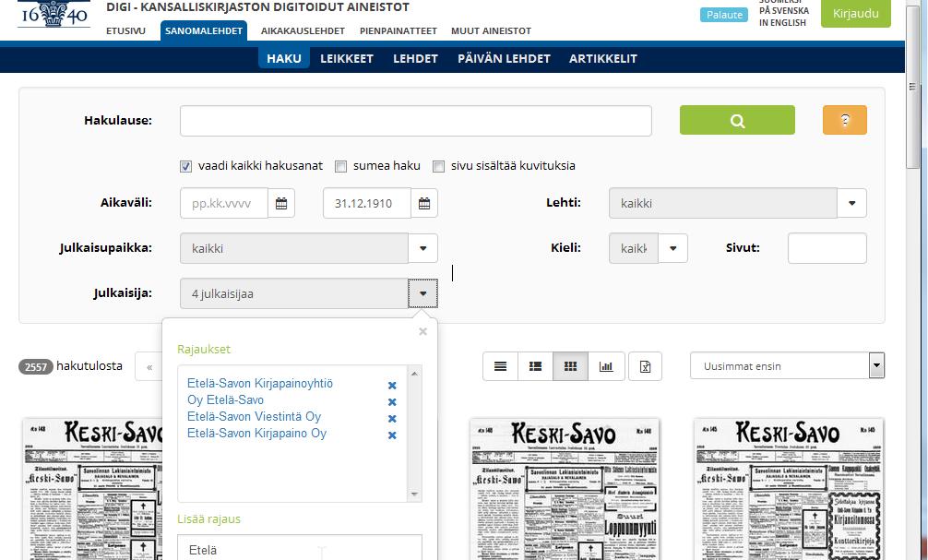Click the Etelä-Savon Viestintä Oy link
Image resolution: width=928 pixels, height=560 pixels.
point(254,416)
